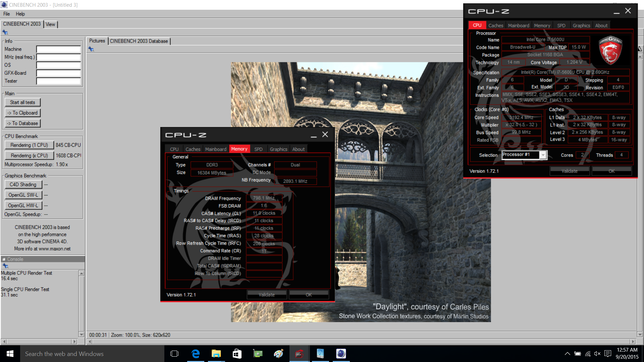Open the Windows Start menu
Viewport: 644px width, 362px height.
[x=10, y=354]
